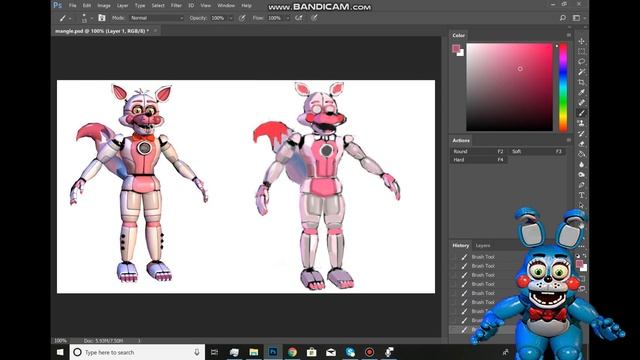Select the Clone Stamp tool
The height and width of the screenshot is (360, 640).
tap(581, 123)
